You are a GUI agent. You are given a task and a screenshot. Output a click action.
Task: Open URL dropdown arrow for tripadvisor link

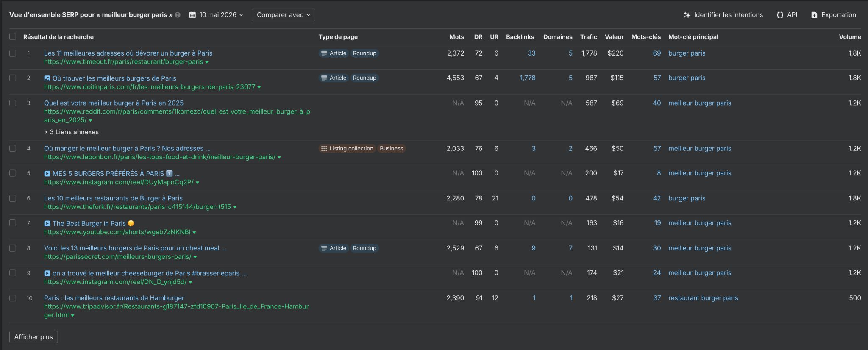point(72,316)
